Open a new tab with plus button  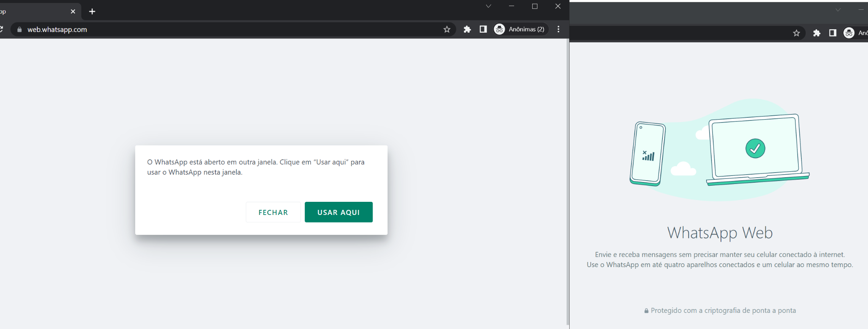point(92,11)
